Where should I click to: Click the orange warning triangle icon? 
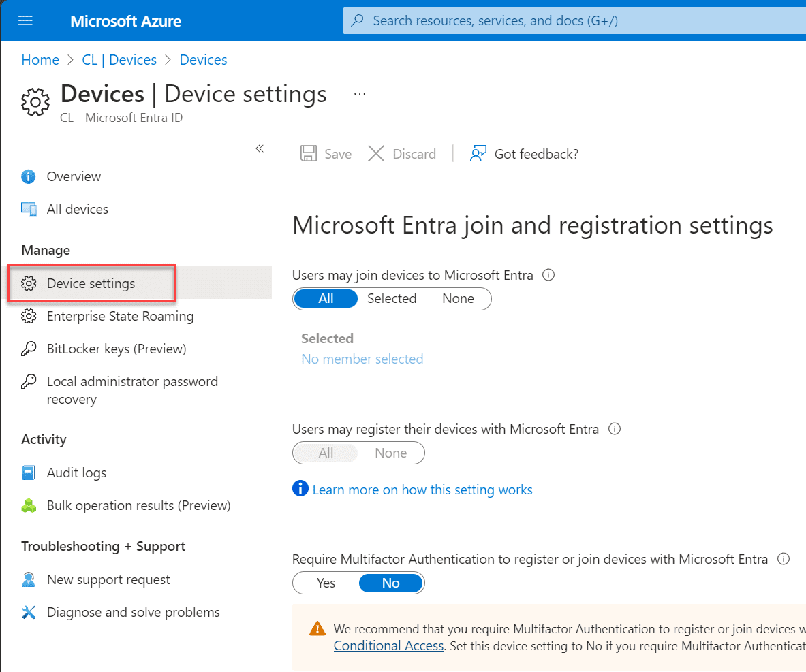pyautogui.click(x=317, y=628)
